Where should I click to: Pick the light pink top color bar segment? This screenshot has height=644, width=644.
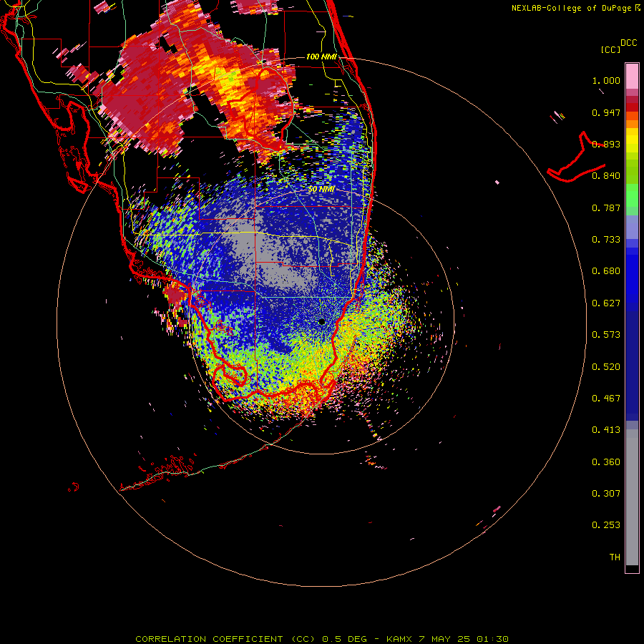coord(632,77)
